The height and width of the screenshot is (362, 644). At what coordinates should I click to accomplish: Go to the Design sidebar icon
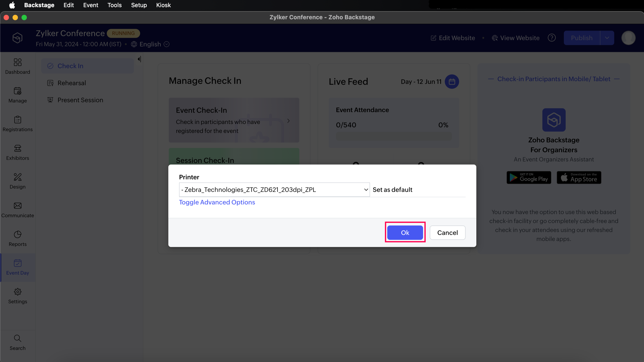(x=17, y=177)
